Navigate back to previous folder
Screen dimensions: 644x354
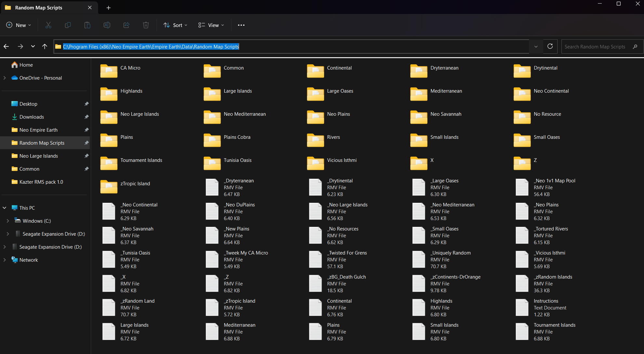pyautogui.click(x=6, y=46)
